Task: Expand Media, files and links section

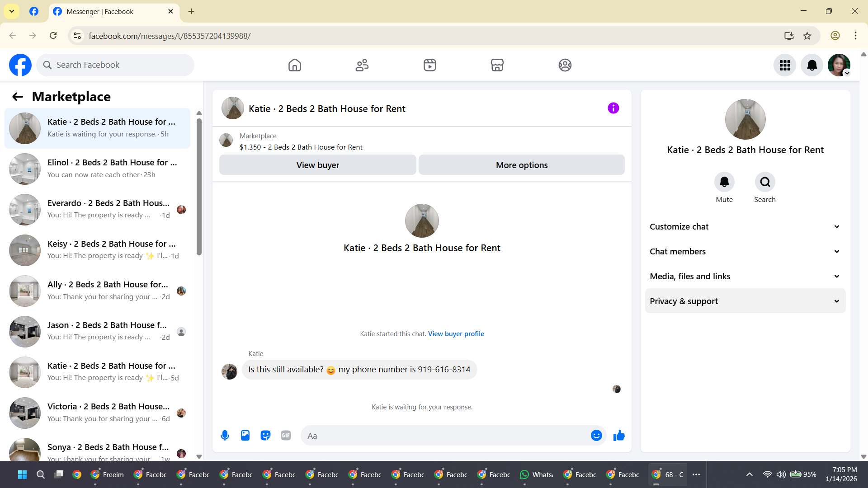Action: [745, 277]
